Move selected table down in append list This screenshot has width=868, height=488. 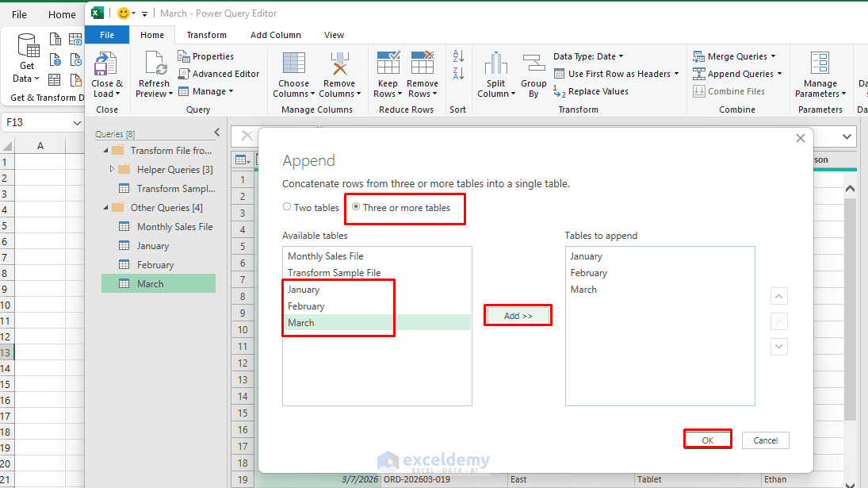pyautogui.click(x=779, y=347)
